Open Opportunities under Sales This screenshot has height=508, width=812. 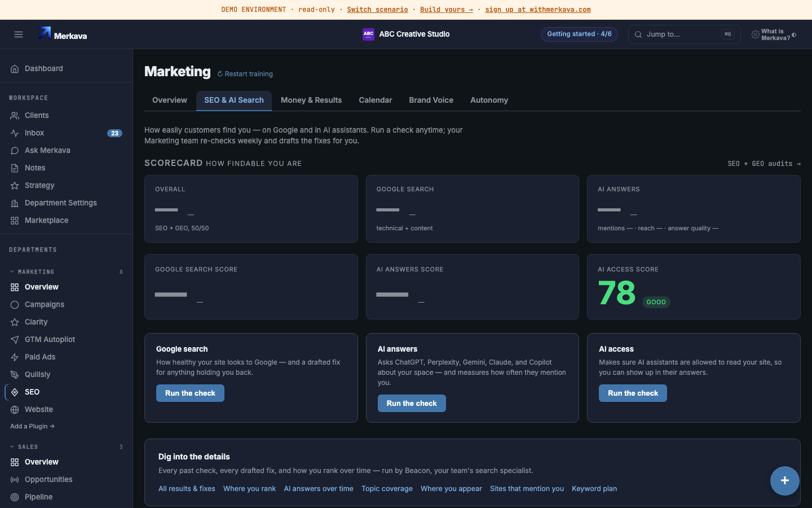[67, 480]
